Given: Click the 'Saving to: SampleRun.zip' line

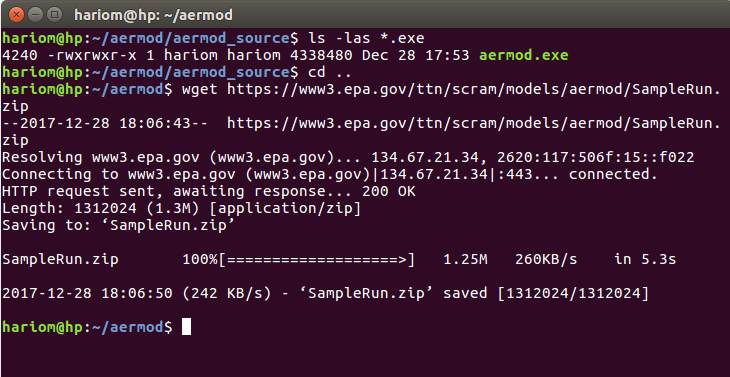Looking at the screenshot, I should [118, 225].
